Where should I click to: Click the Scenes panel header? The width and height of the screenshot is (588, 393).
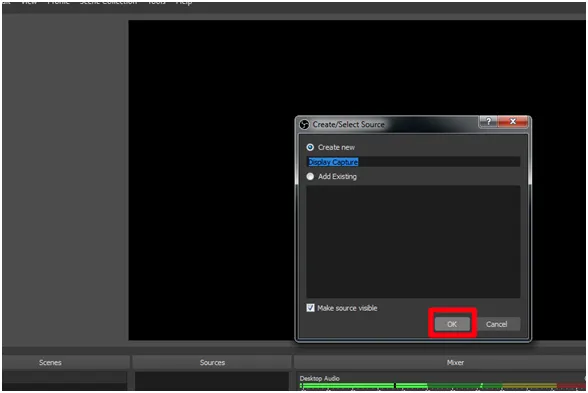click(x=66, y=362)
